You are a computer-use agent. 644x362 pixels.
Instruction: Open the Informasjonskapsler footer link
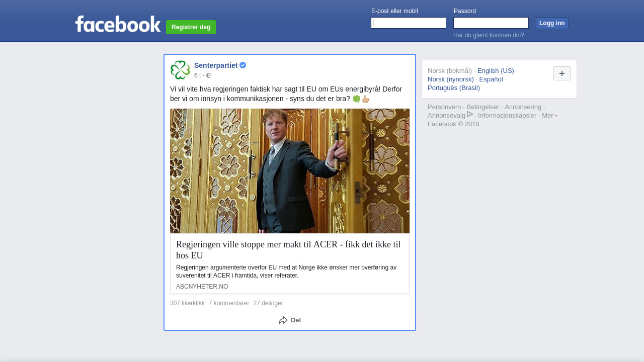(507, 116)
